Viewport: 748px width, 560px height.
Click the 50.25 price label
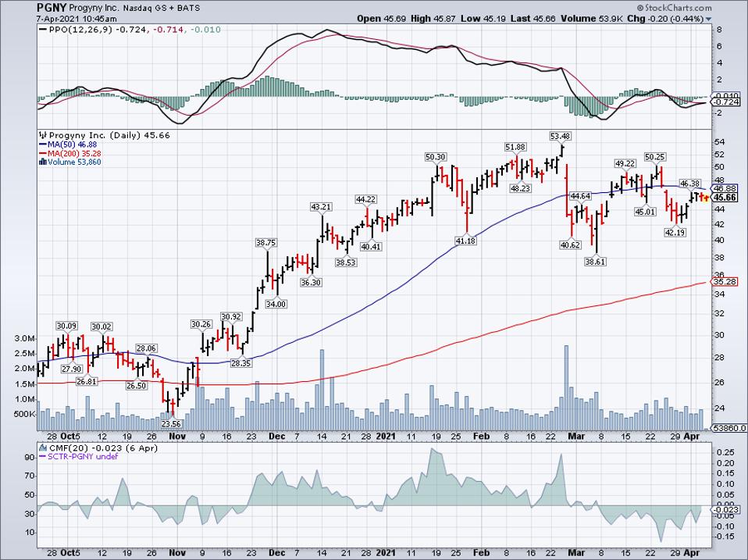pos(654,157)
